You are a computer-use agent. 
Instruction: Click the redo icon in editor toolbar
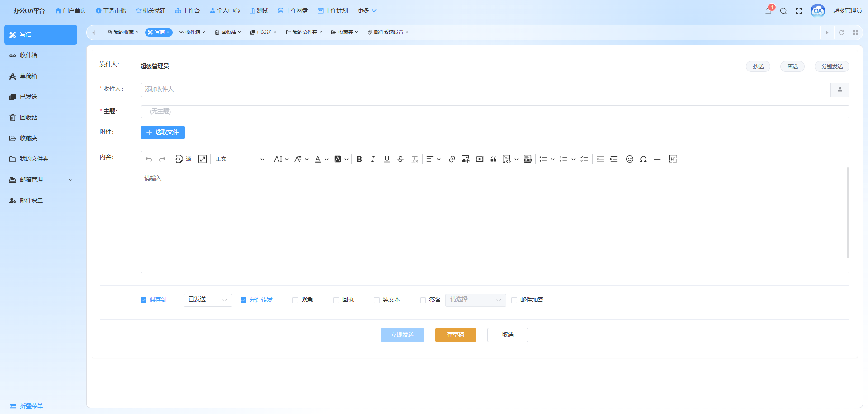click(x=162, y=159)
